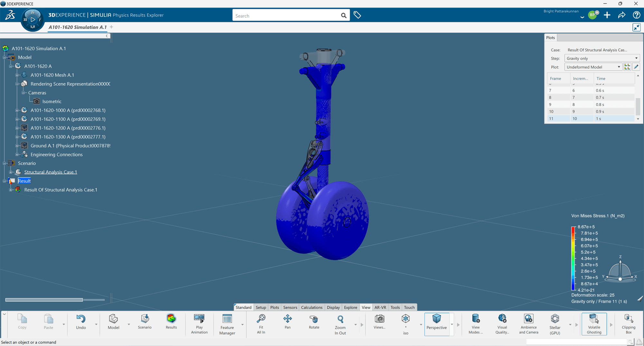Screen dimensions: 644x346
Task: Collapse the tree panel arrow
Action: (x=107, y=36)
